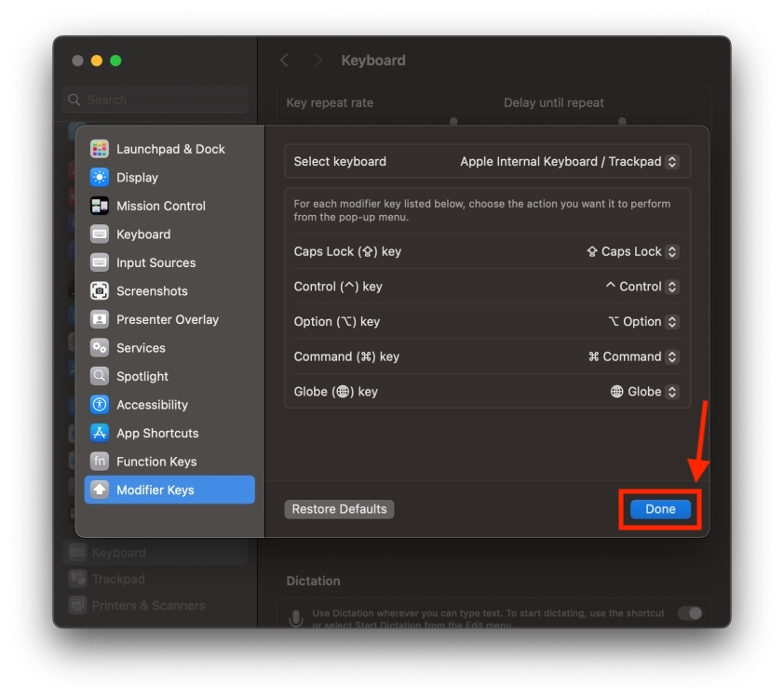
Task: Click the Done button
Action: (660, 509)
